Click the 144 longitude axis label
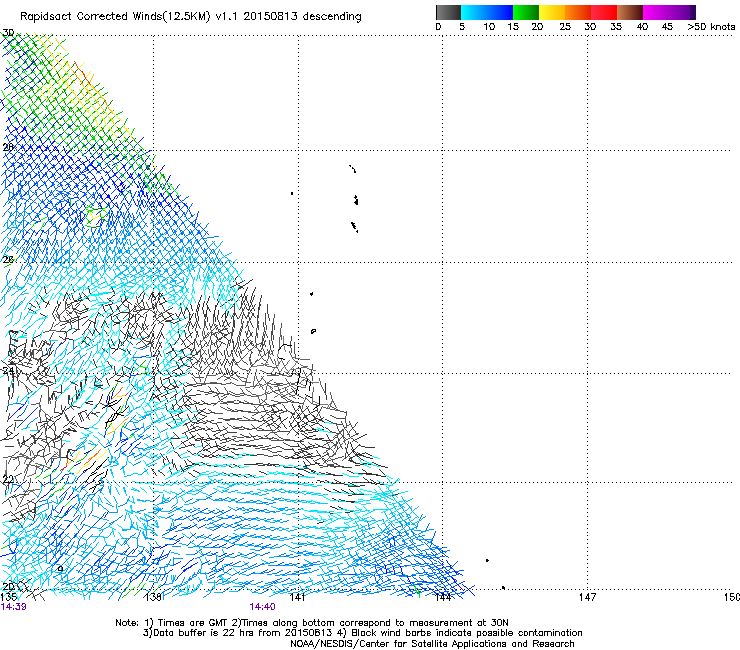The width and height of the screenshot is (740, 650). pos(443,597)
